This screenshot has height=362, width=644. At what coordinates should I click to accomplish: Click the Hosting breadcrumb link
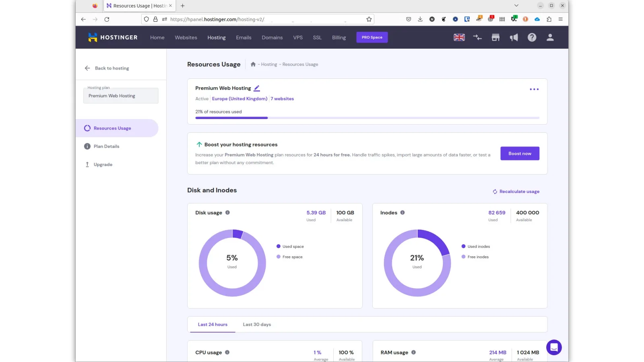pos(269,64)
